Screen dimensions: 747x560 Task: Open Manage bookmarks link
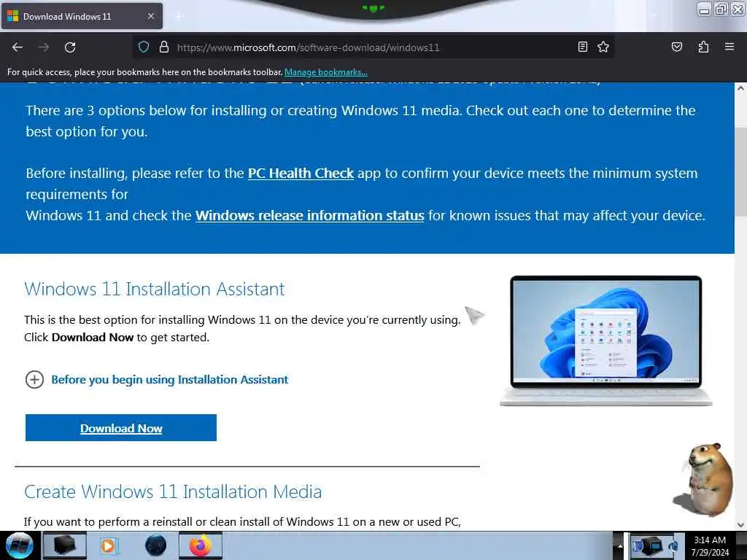tap(326, 72)
